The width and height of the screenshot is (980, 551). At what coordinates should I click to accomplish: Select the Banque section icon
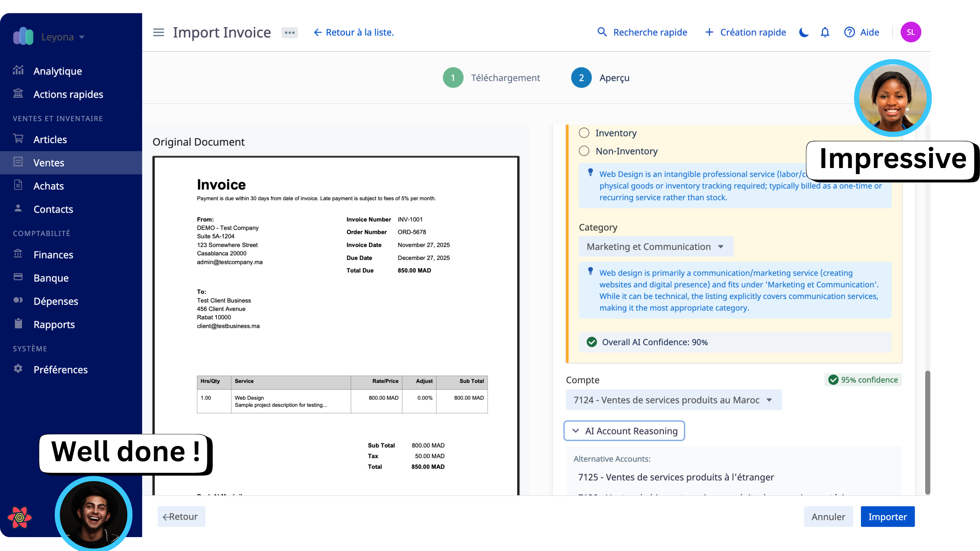[18, 277]
